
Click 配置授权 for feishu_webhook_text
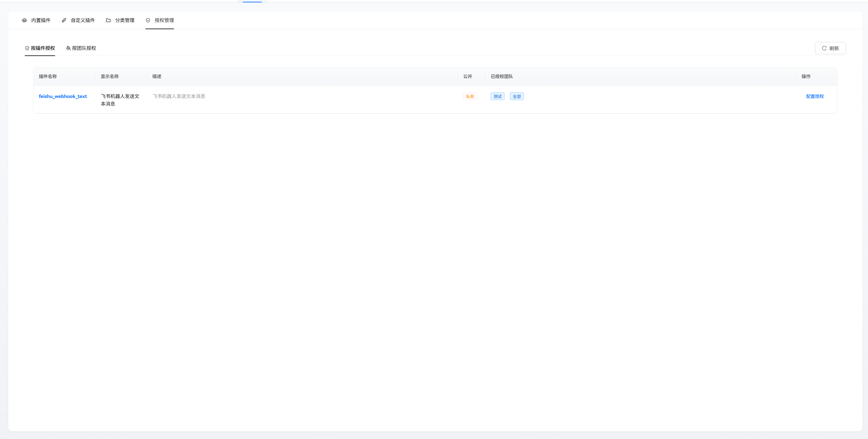815,96
